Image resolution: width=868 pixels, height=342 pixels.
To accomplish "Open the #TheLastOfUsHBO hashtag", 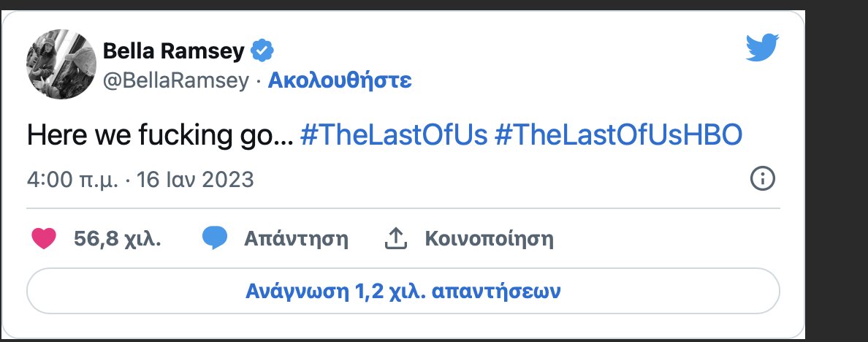I will (x=619, y=135).
